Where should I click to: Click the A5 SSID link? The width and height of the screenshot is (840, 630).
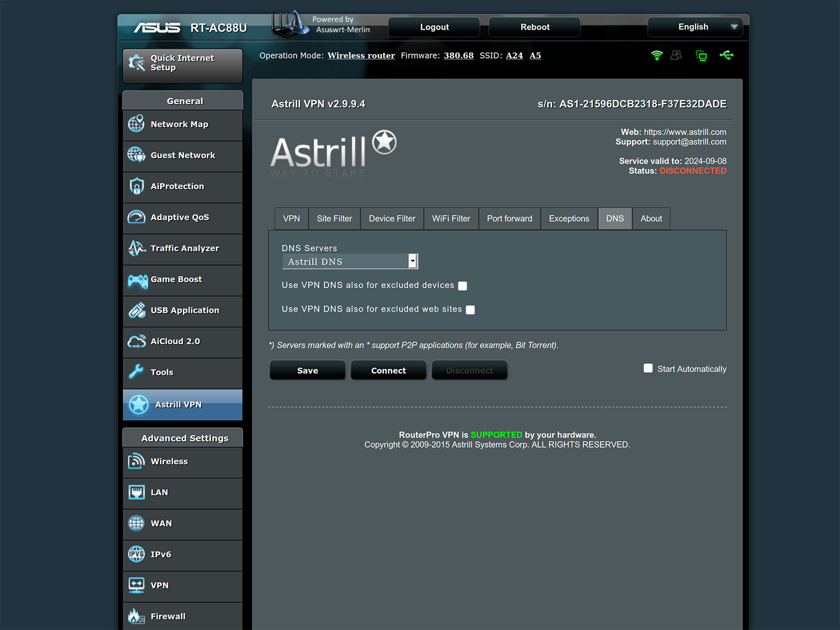click(x=535, y=56)
